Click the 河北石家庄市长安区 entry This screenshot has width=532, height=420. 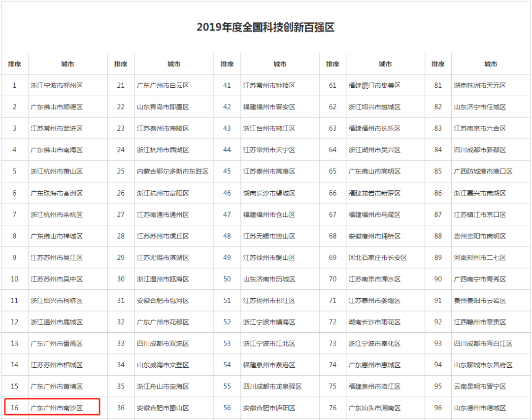[385, 258]
